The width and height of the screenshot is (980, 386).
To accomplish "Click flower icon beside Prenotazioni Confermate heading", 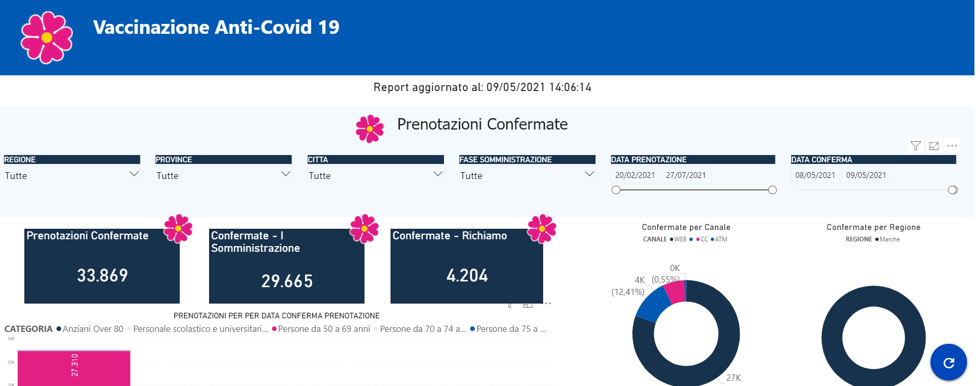I will (x=370, y=128).
